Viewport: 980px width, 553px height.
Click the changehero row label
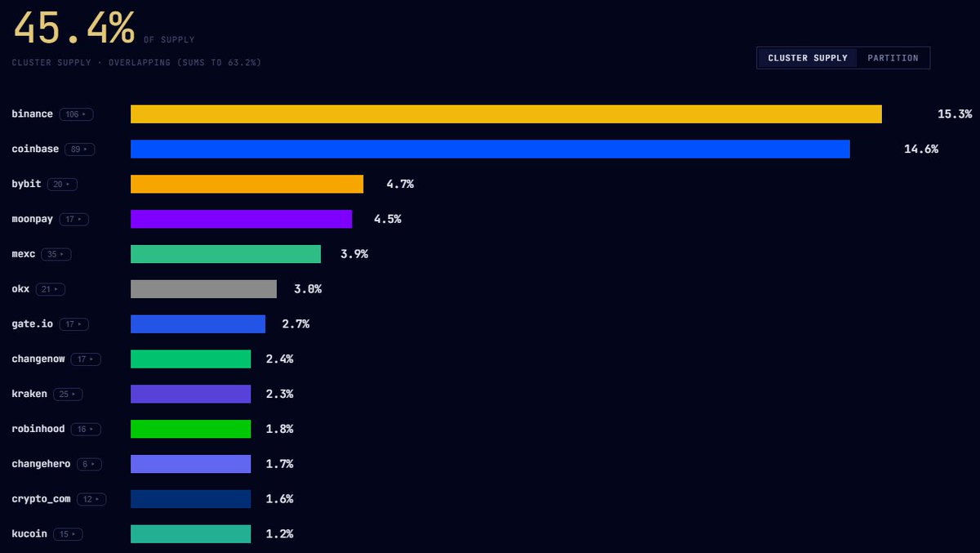41,465
